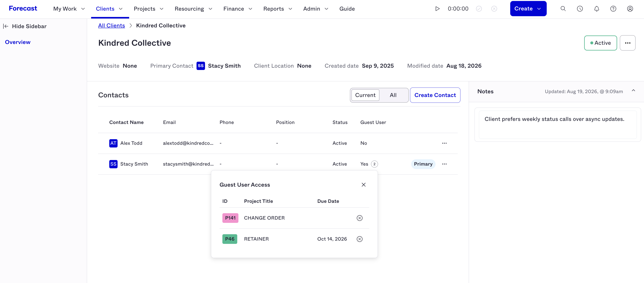Image resolution: width=644 pixels, height=283 pixels.
Task: Open the help question mark icon
Action: click(x=613, y=9)
